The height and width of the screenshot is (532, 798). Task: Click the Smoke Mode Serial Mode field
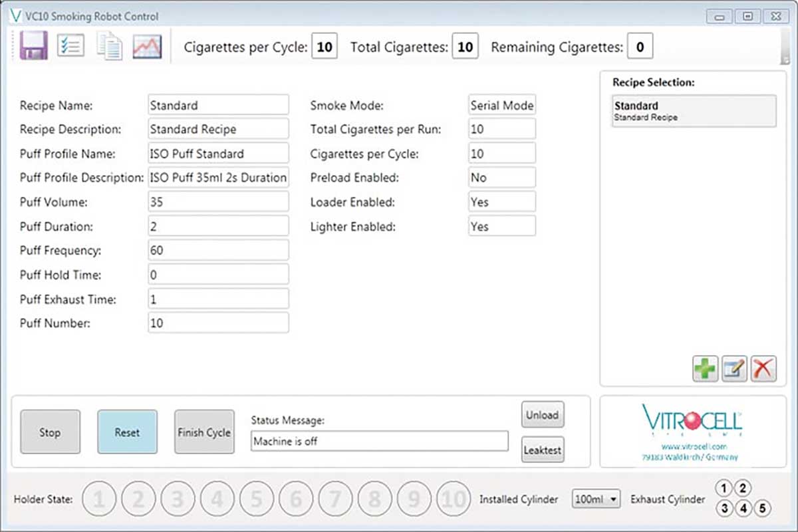point(501,105)
